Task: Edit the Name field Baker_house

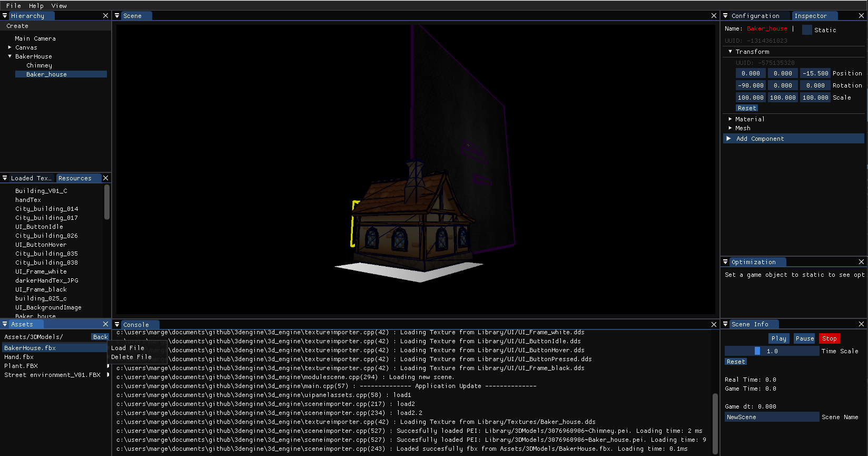Action: tap(767, 29)
